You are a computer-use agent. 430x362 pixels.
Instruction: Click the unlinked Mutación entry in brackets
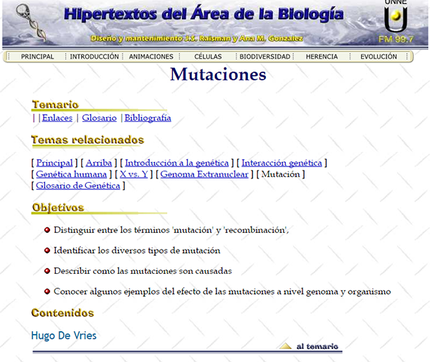[281, 174]
